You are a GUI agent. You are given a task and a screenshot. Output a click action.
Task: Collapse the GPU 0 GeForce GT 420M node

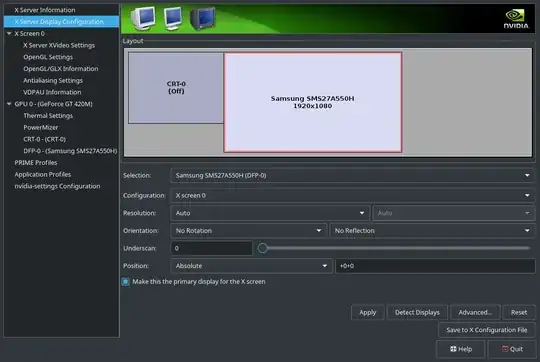point(9,104)
